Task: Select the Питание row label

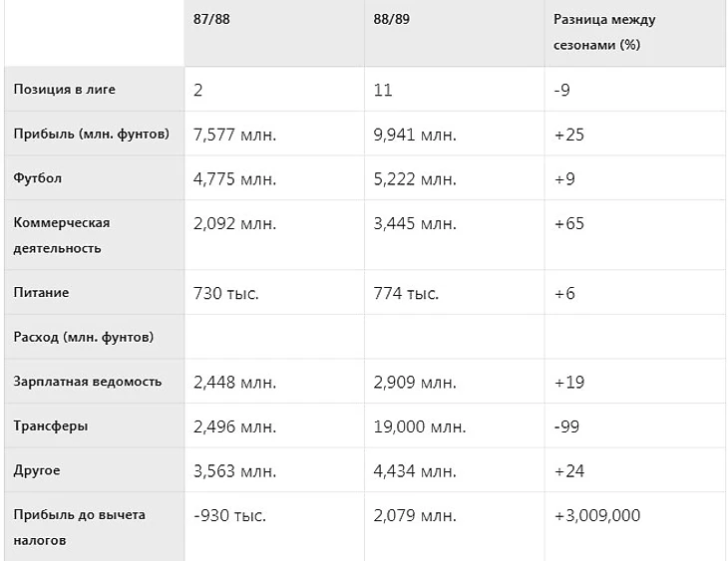Action: pos(41,294)
